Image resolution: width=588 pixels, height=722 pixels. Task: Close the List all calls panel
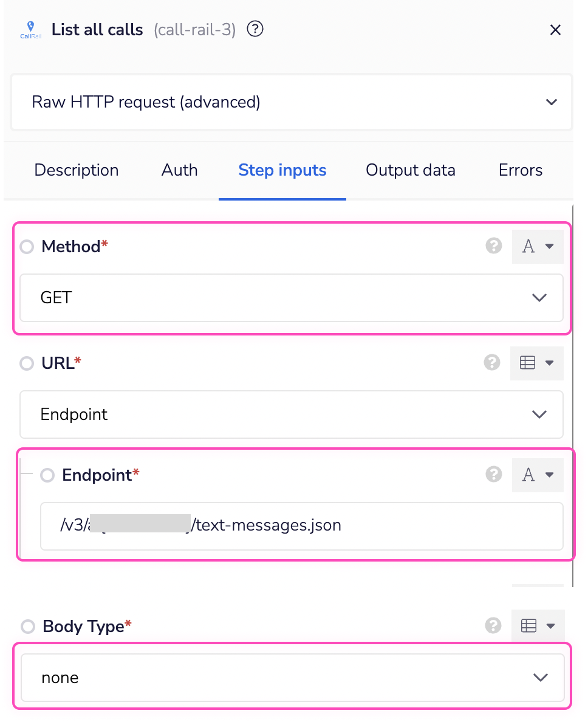coord(555,29)
